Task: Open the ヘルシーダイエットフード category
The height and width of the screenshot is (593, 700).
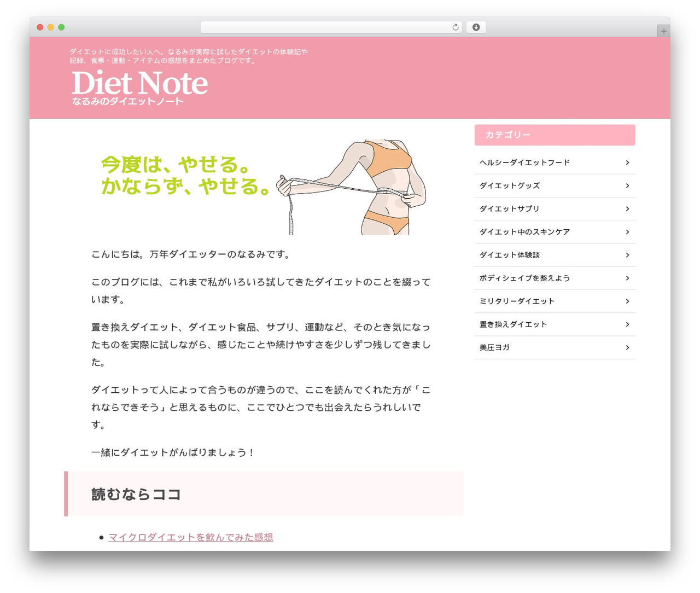Action: (x=555, y=162)
